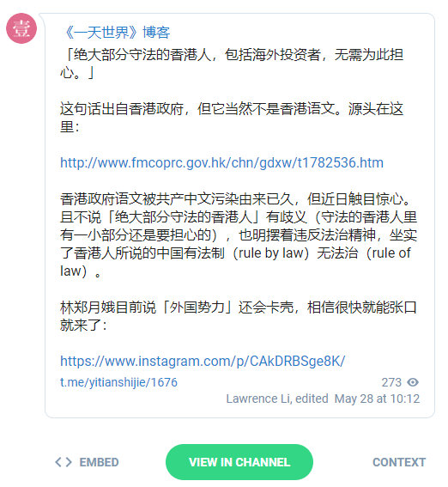This screenshot has width=448, height=487.
Task: Open the 《一天世界》博客 channel title link
Action: coord(118,33)
